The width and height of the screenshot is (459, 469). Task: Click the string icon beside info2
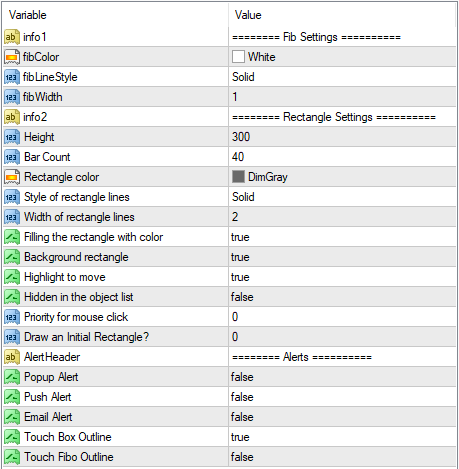(12, 117)
